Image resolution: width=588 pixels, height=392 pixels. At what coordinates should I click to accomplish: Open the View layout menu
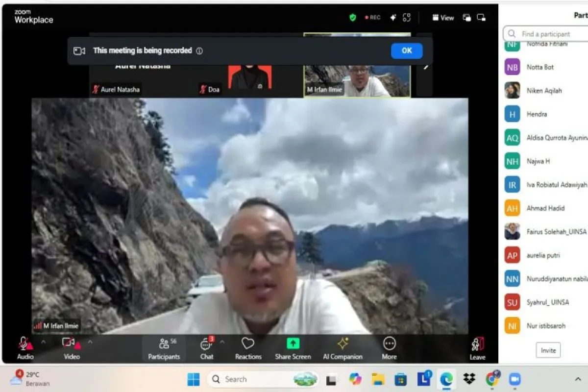(443, 18)
